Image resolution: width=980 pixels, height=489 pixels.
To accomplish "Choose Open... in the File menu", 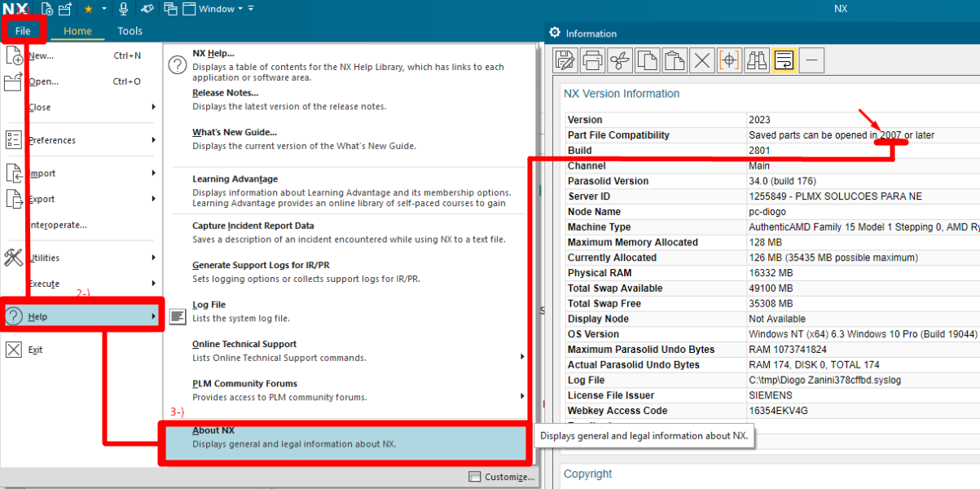I will (81, 81).
